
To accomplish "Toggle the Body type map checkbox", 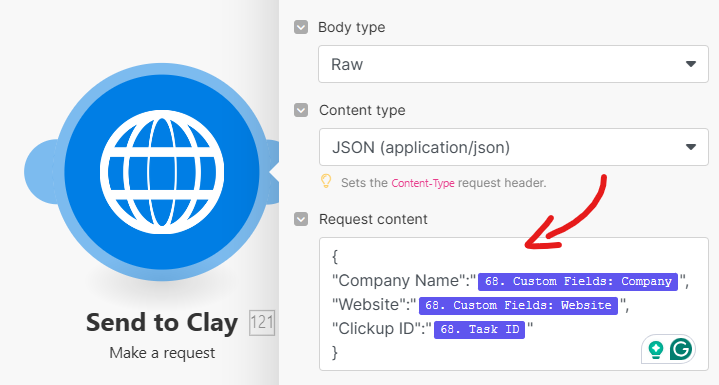I will (301, 27).
